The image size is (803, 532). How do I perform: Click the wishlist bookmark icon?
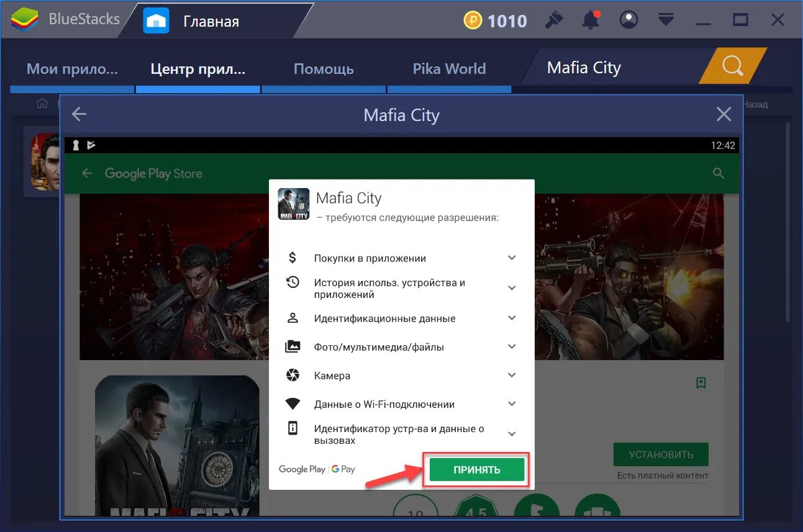coord(701,383)
